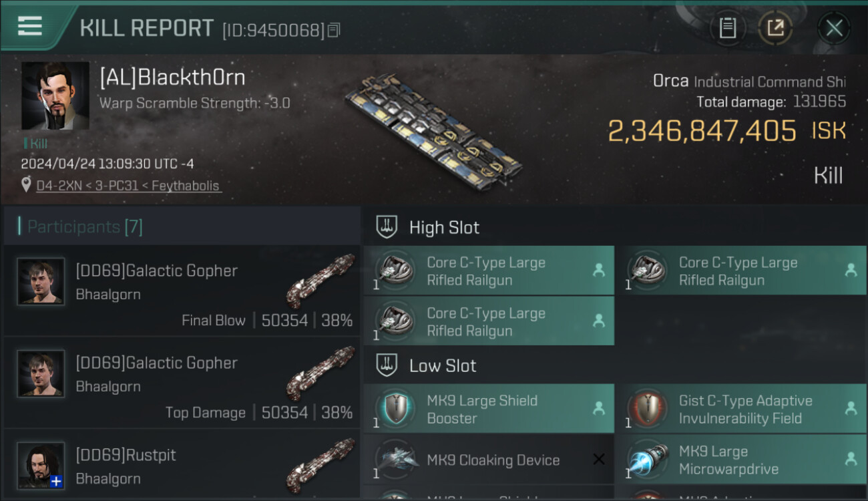868x501 pixels.
Task: Click person icon on top-right Rifled Railgun
Action: (851, 270)
